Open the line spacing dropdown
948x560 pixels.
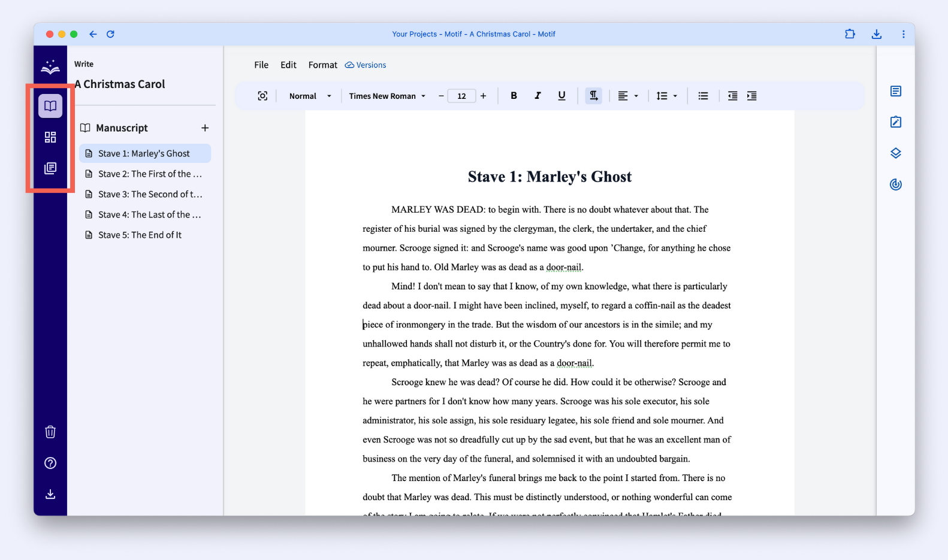[666, 96]
